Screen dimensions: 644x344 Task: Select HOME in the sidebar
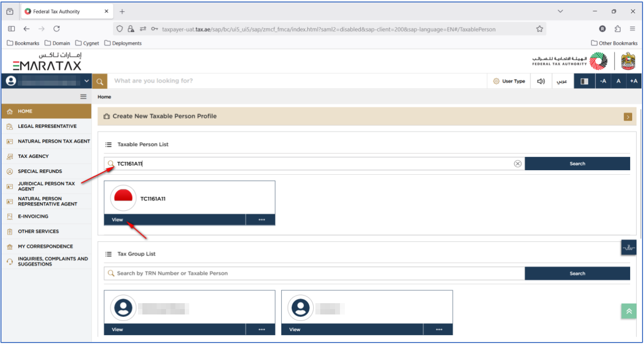(46, 111)
